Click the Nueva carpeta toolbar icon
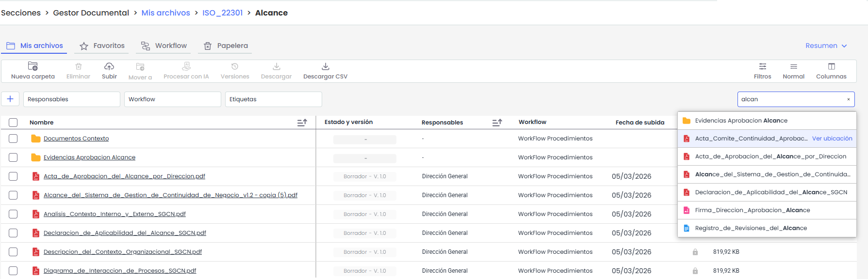This screenshot has height=279, width=868. coord(33,66)
